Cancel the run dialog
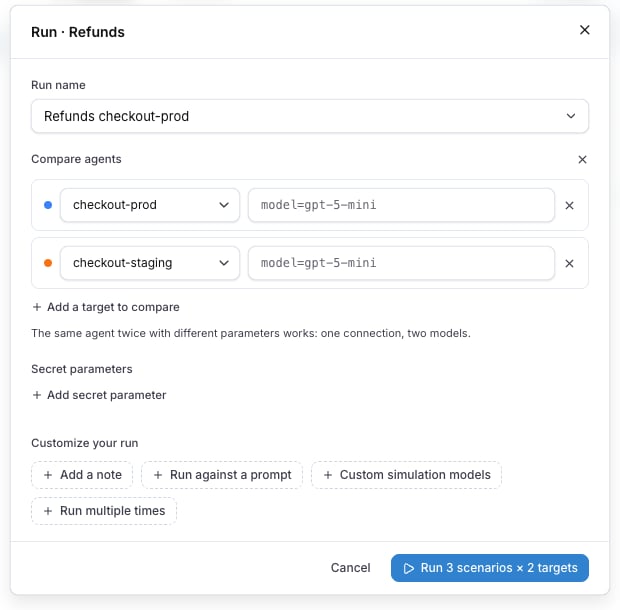This screenshot has height=610, width=620. click(350, 568)
